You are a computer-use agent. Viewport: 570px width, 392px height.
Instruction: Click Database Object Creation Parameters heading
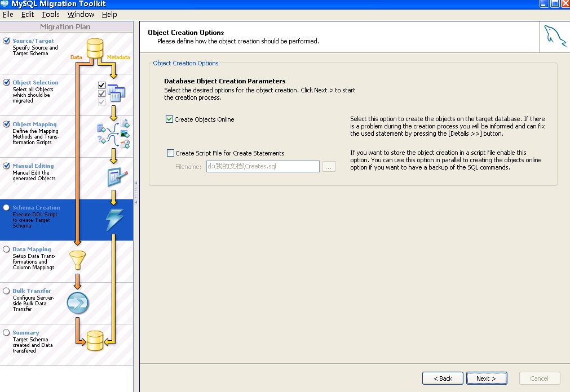point(224,81)
